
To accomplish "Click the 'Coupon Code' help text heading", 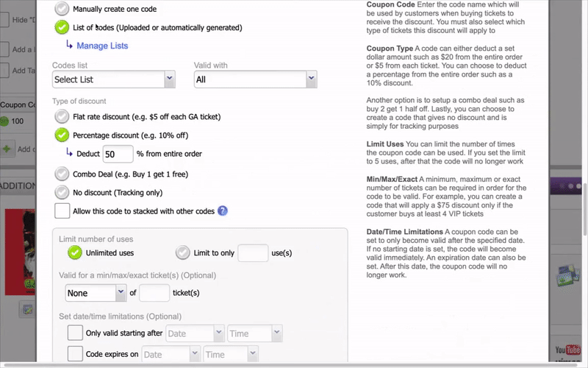I will click(x=390, y=4).
